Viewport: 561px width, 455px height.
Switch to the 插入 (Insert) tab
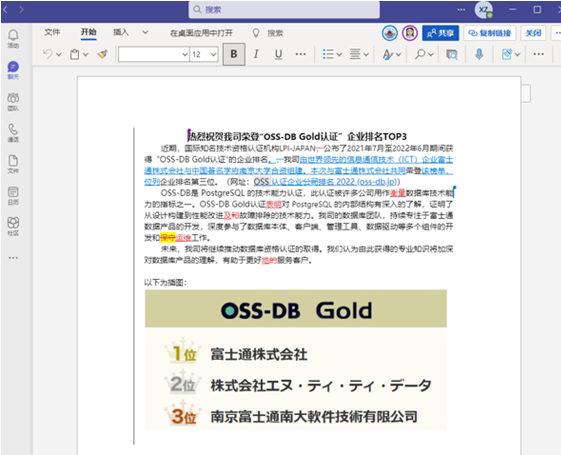(121, 33)
